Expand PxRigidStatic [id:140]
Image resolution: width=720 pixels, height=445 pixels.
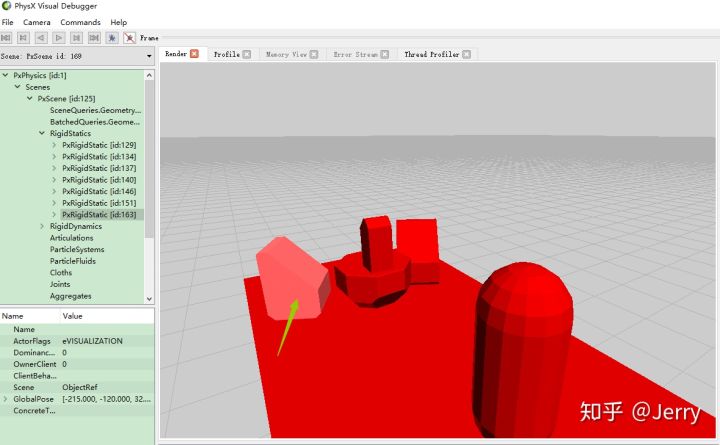(54, 180)
